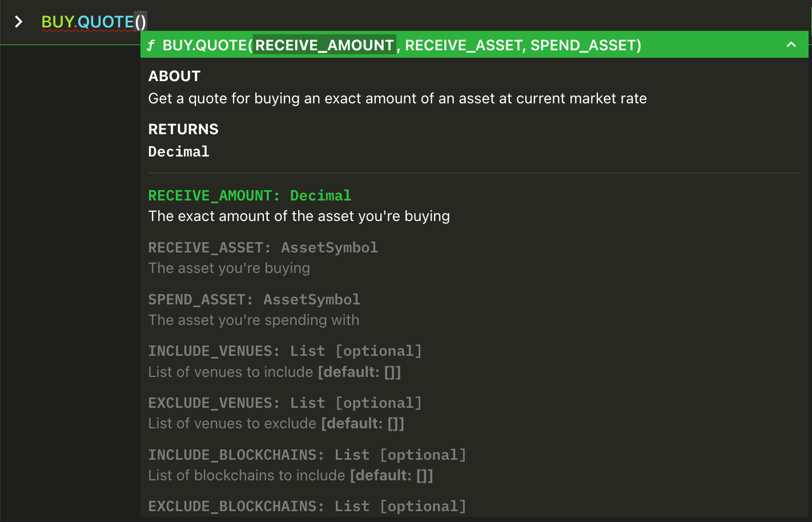This screenshot has width=812, height=522.
Task: Click 'List of venues to exclude' description
Action: (x=276, y=423)
